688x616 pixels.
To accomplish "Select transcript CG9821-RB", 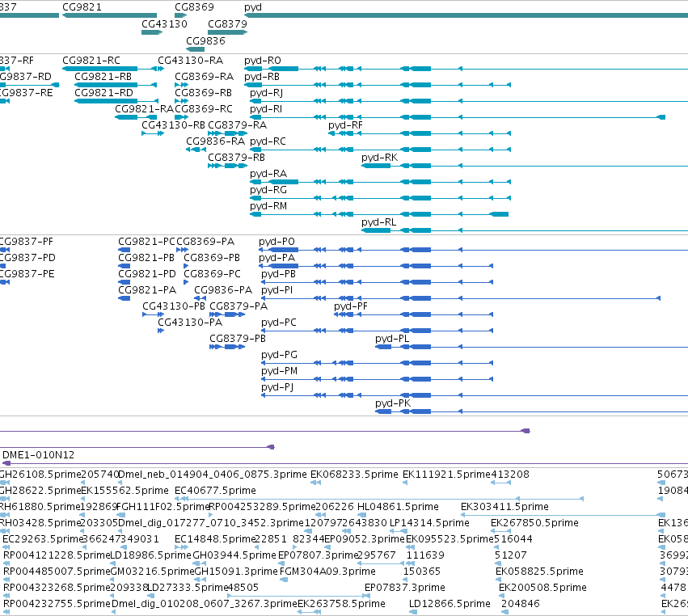I will click(x=103, y=76).
